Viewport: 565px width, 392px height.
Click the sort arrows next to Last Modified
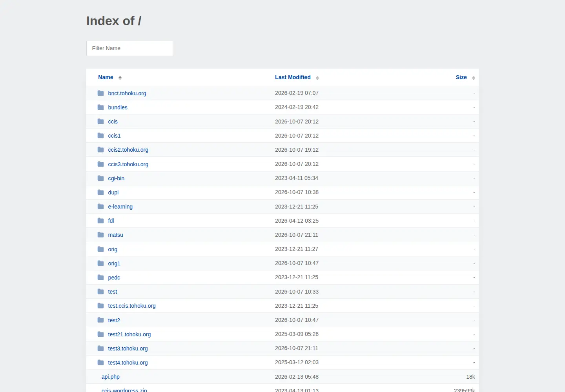click(x=317, y=78)
